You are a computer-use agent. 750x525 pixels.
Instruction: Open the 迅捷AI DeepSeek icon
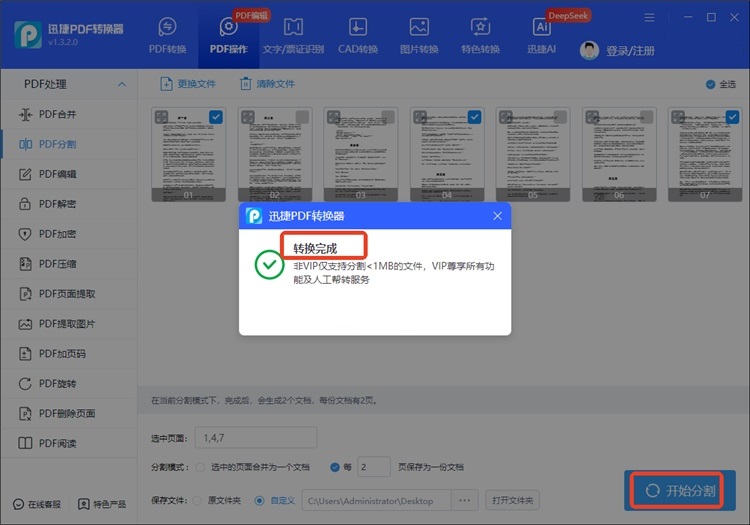coord(542,34)
